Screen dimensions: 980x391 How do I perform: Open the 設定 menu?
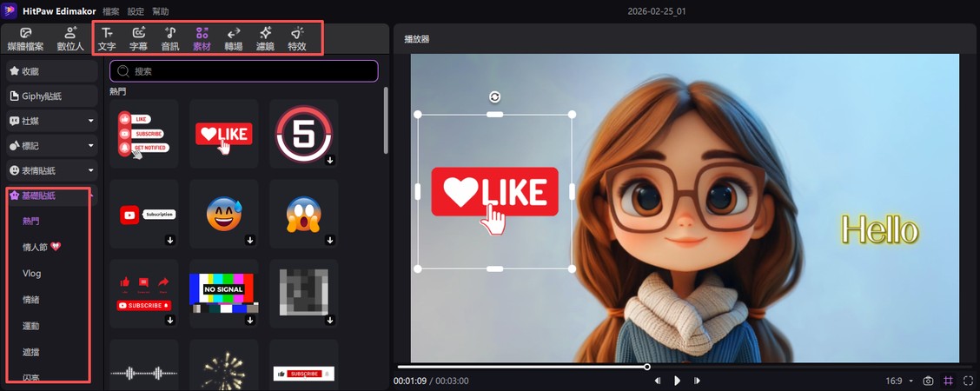pyautogui.click(x=136, y=11)
